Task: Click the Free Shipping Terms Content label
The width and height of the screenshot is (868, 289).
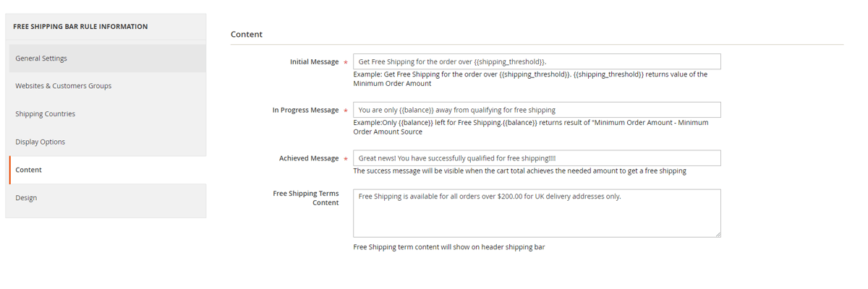Action: pos(306,198)
